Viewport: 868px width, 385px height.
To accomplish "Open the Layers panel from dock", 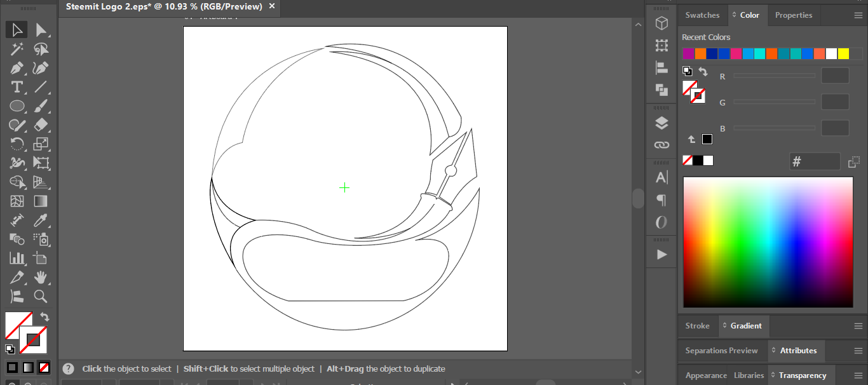I will [x=661, y=123].
